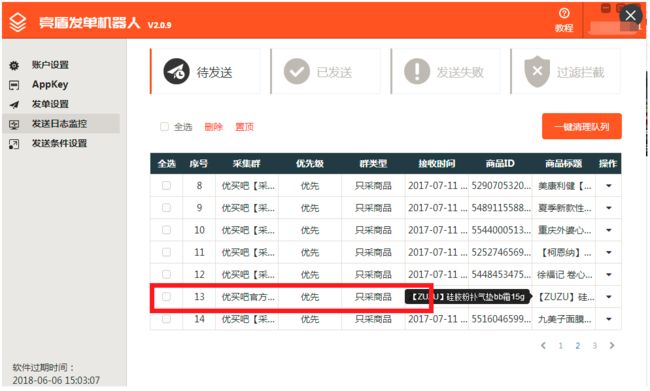Switch to the 已发送 tab
Screen dimensions: 650x391
tap(325, 71)
